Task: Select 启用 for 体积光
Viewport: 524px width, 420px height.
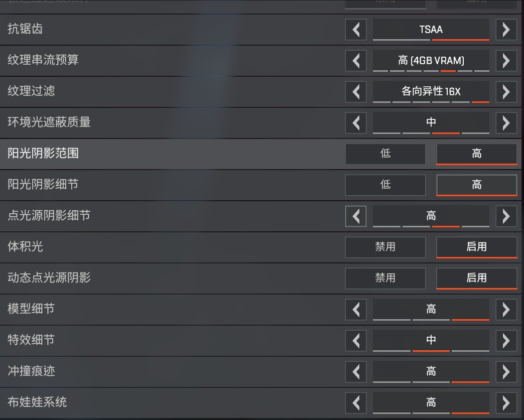Action: (x=476, y=247)
